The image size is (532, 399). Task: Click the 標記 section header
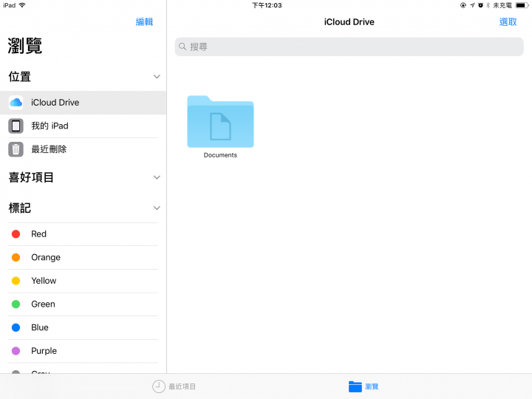coord(20,208)
